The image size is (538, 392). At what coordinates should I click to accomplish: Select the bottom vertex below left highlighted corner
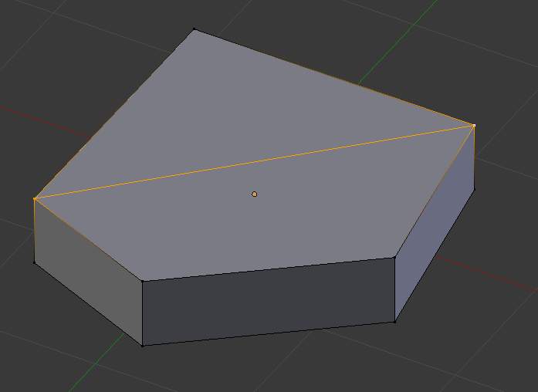34,262
